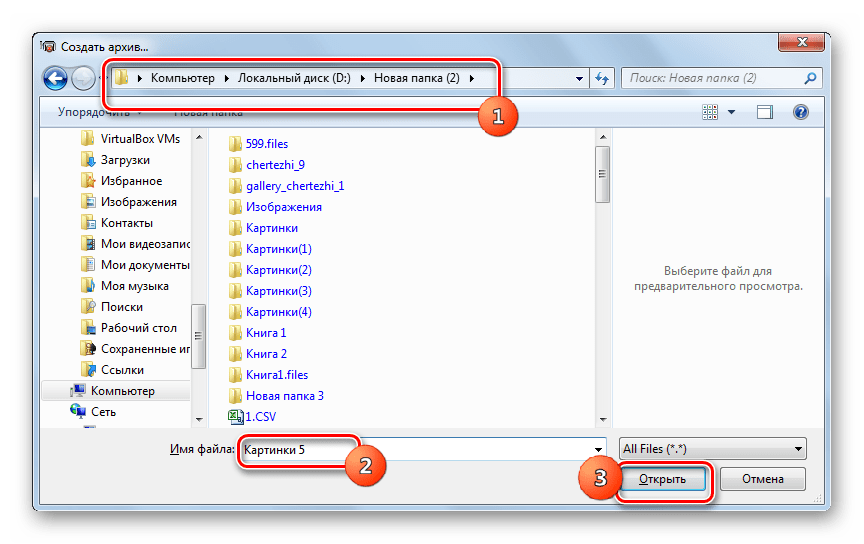Click the file name input field
Image resolution: width=864 pixels, height=544 pixels.
pos(423,450)
